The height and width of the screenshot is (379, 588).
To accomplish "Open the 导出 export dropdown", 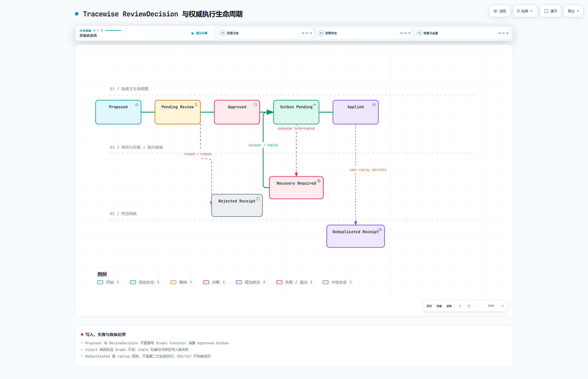I will (x=573, y=11).
